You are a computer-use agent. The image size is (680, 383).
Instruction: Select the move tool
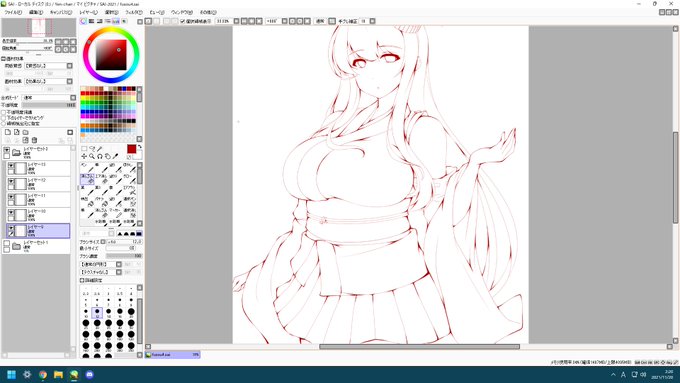click(x=84, y=156)
